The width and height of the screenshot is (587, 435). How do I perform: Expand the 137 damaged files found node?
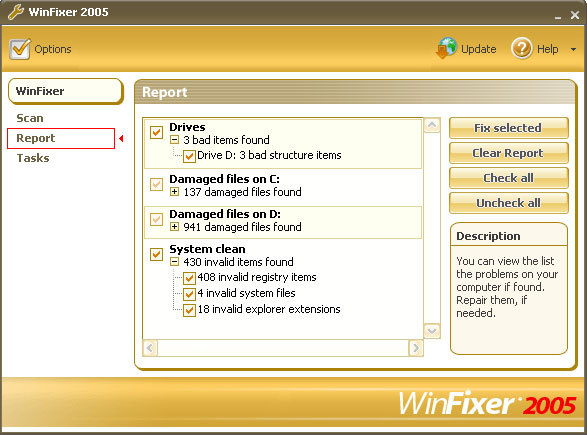point(174,192)
